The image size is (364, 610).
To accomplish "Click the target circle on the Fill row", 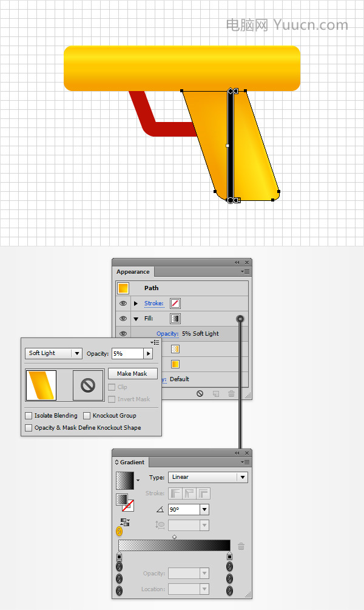I will pyautogui.click(x=240, y=319).
